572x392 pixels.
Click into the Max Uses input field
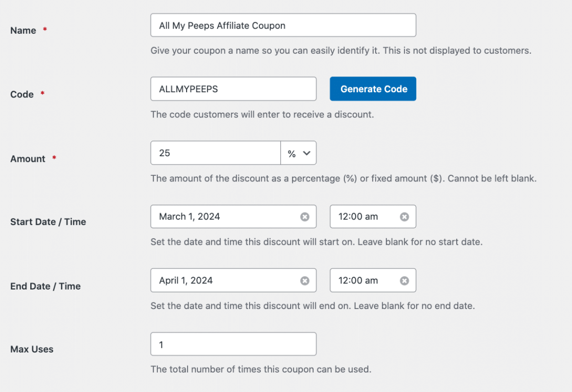[x=233, y=345]
